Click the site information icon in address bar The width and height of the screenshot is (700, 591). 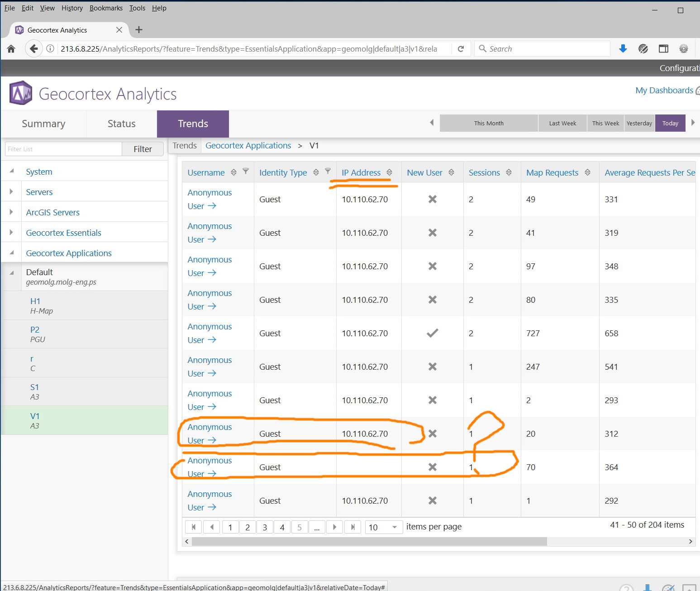point(51,49)
